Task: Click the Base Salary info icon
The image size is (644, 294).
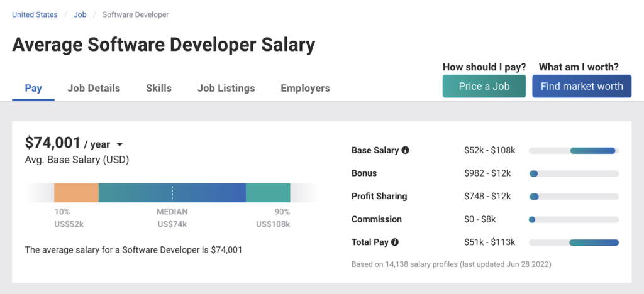Action: (x=405, y=151)
